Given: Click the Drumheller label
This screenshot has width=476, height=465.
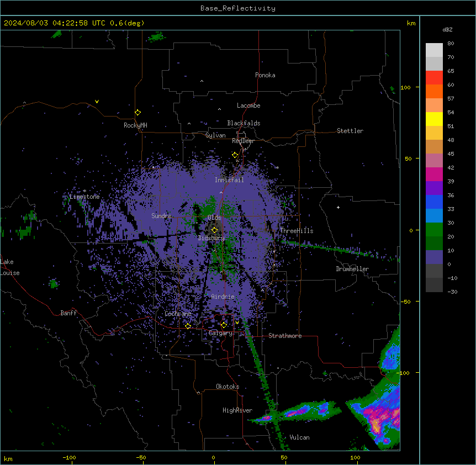Looking at the screenshot, I should click(x=352, y=269).
